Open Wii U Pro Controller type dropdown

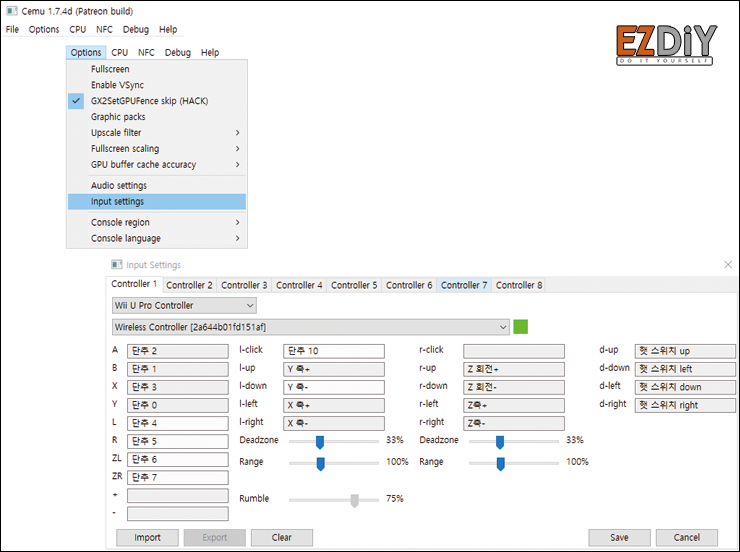[x=185, y=305]
